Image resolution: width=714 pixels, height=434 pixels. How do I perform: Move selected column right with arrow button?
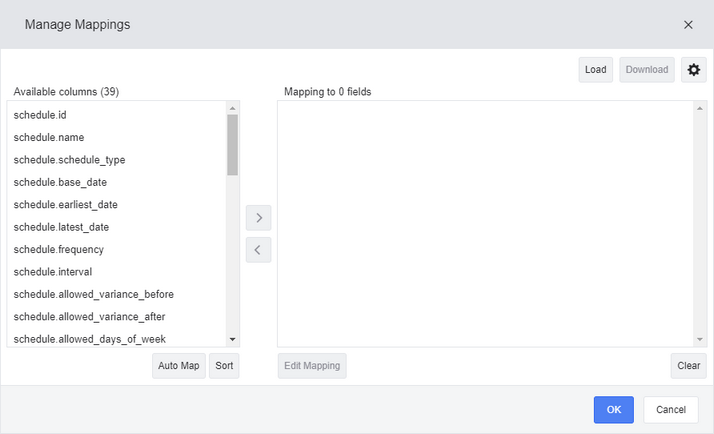coord(259,218)
